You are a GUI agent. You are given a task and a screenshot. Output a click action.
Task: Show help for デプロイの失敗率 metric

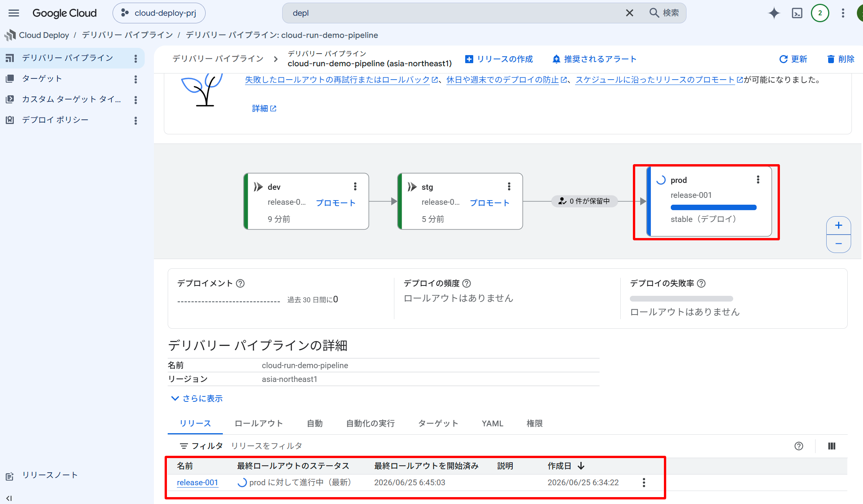tap(701, 283)
